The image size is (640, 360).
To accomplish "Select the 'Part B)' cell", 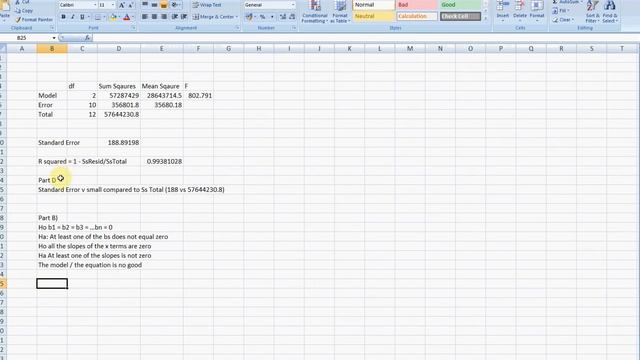I will [52, 218].
